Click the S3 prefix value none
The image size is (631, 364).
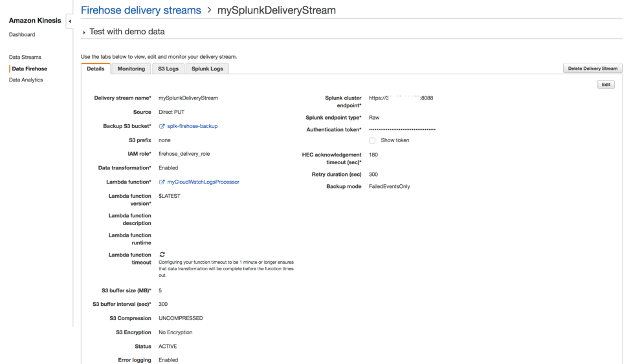(164, 140)
